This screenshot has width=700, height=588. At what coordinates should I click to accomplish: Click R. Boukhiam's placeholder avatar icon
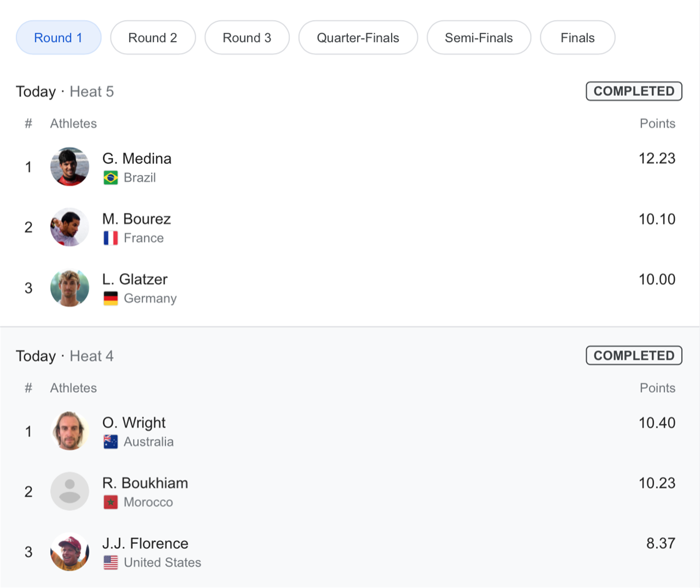pyautogui.click(x=69, y=491)
